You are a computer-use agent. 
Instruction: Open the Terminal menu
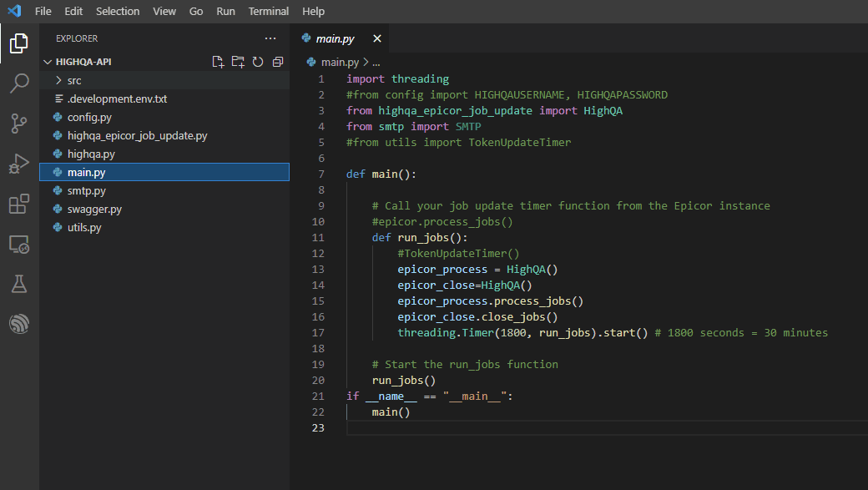[x=268, y=11]
